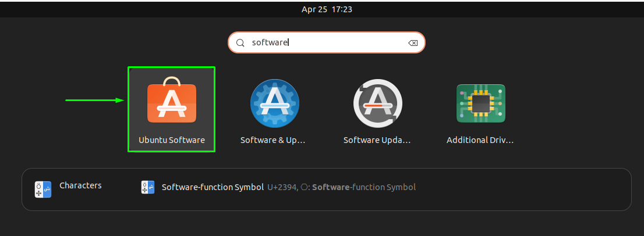Launch Software & Updates blue gear icon

(275, 103)
